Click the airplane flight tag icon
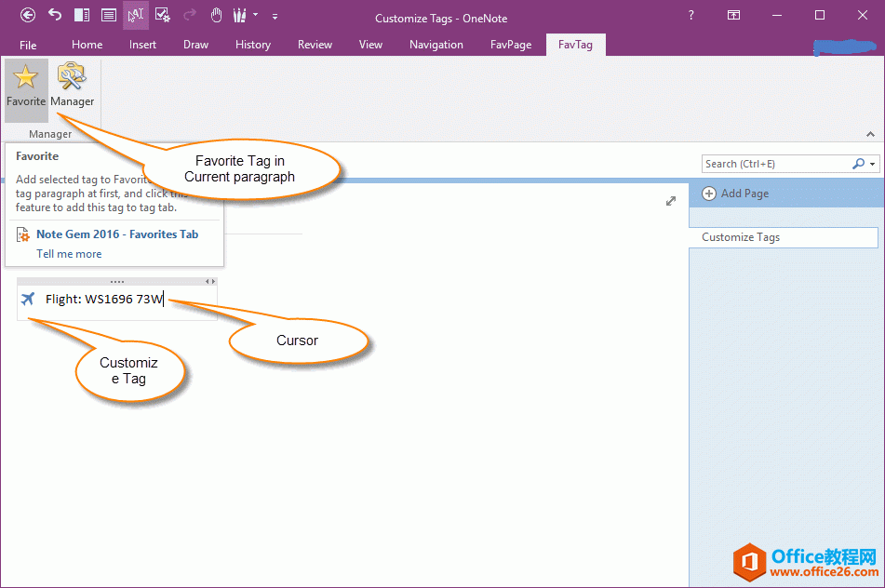 pyautogui.click(x=30, y=300)
